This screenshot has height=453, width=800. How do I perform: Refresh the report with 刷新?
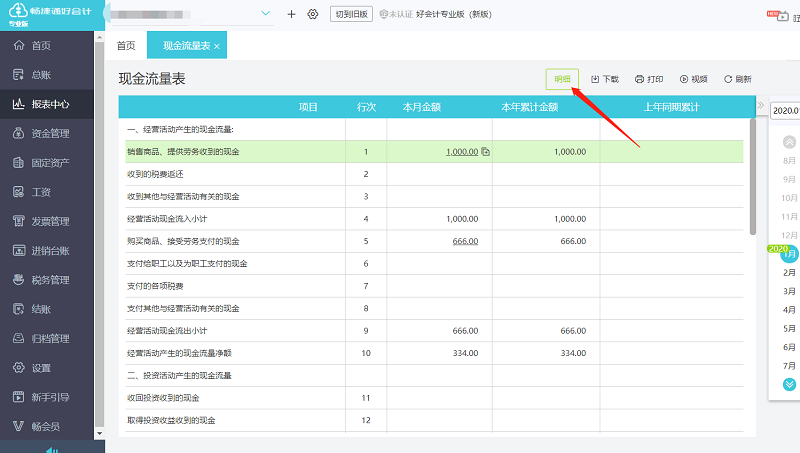click(x=737, y=79)
